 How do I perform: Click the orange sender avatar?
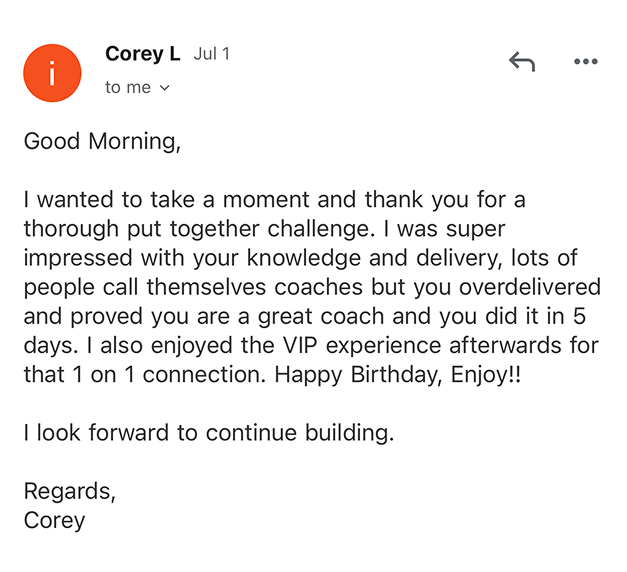tap(51, 72)
